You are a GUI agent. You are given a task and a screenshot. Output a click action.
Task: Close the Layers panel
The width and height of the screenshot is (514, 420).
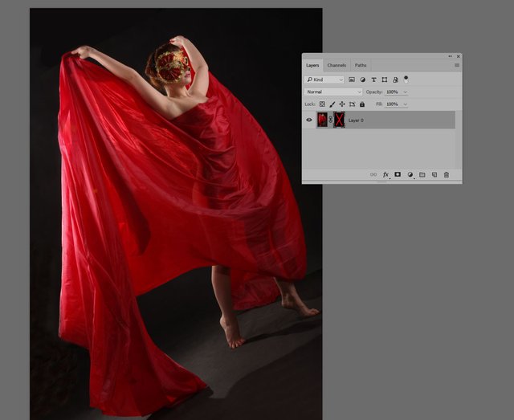tap(459, 56)
